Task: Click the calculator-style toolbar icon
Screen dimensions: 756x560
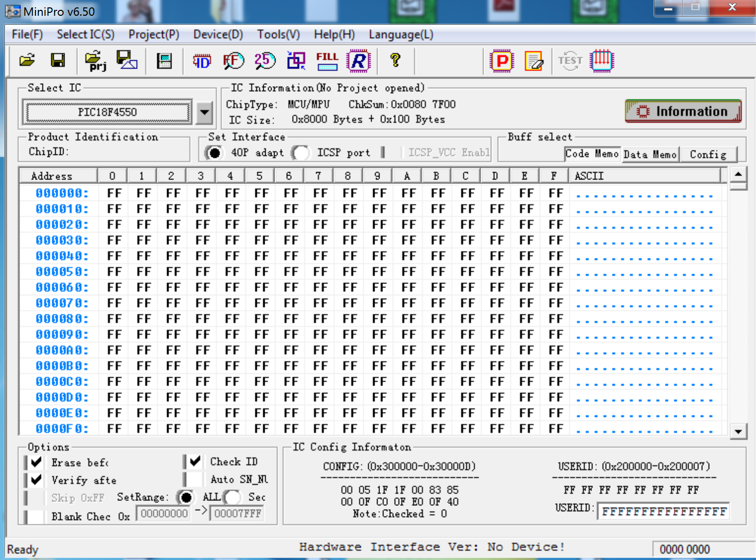Action: coord(164,61)
